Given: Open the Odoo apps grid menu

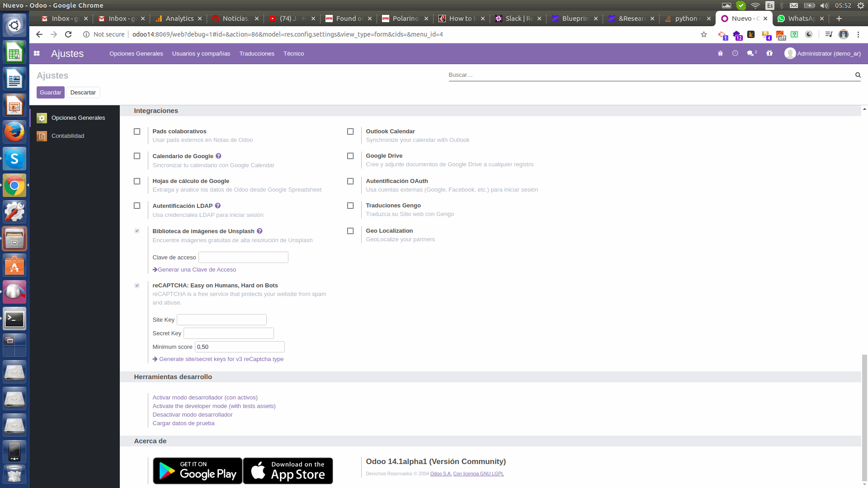Looking at the screenshot, I should point(37,53).
